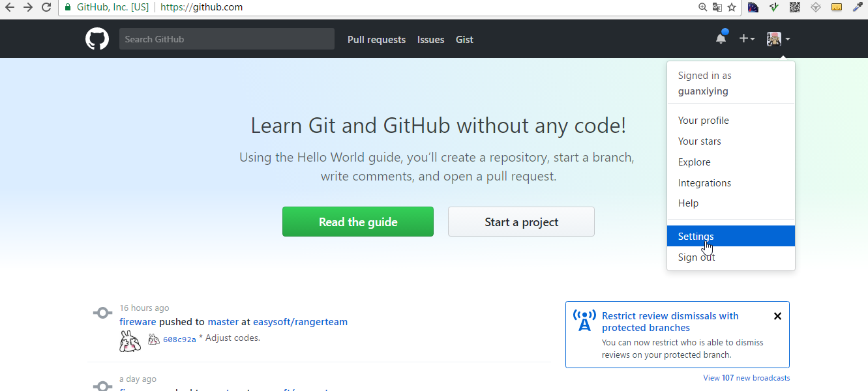Open the yellow ruler extension
868x391 pixels.
pos(836,7)
